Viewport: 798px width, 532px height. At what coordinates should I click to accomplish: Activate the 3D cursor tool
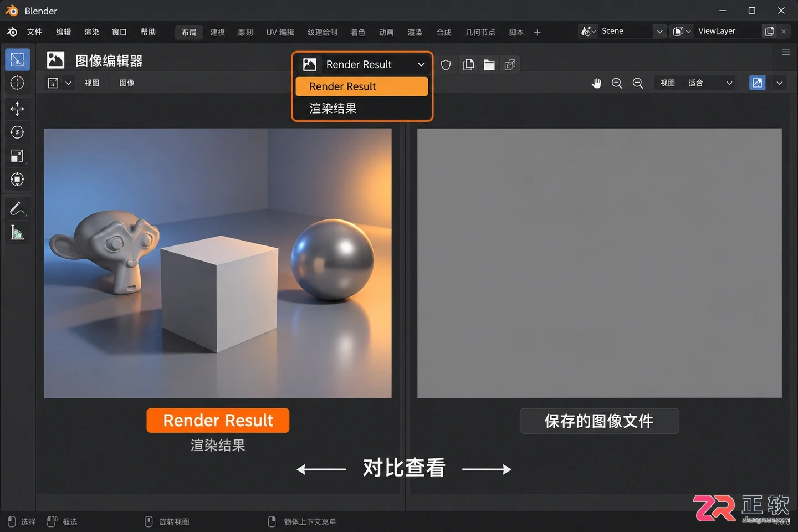click(x=17, y=83)
